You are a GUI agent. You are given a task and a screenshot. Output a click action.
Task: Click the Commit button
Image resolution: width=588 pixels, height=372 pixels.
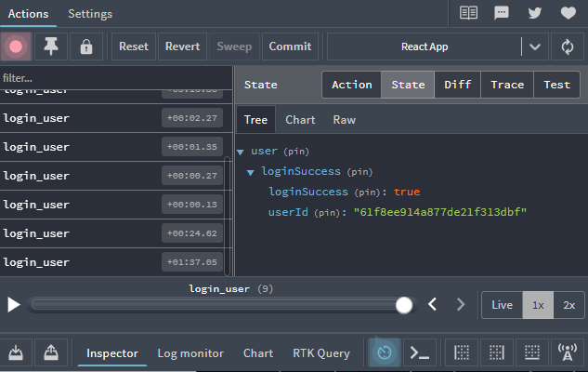tap(290, 46)
